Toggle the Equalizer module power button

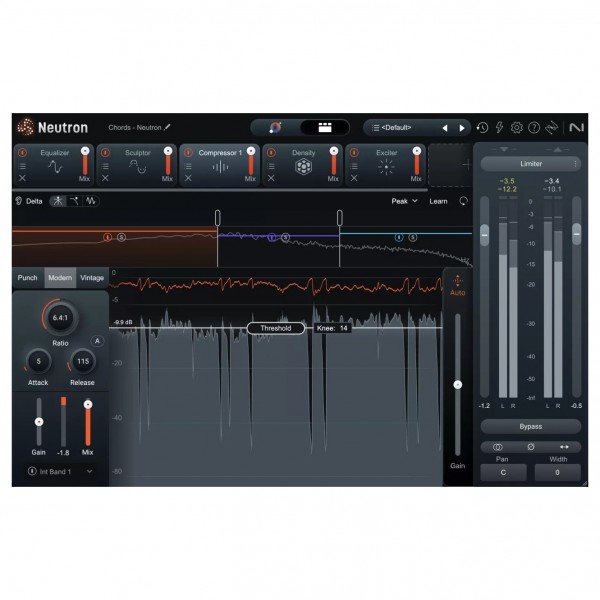(23, 153)
